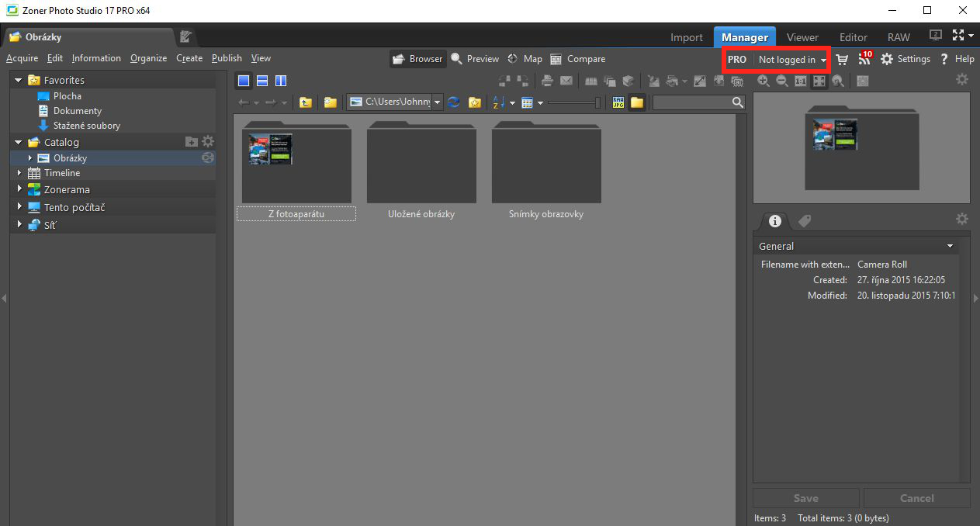Image resolution: width=980 pixels, height=526 pixels.
Task: Toggle dual-pane view mode
Action: tap(261, 80)
